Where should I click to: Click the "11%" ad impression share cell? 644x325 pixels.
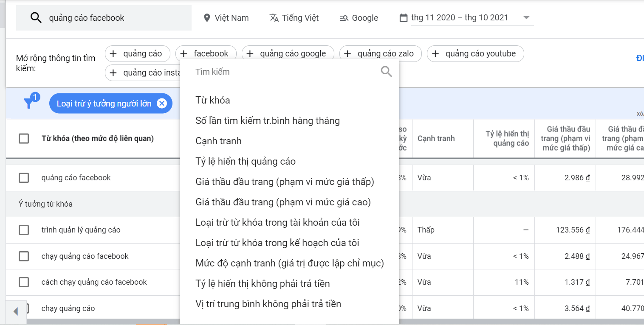523,282
